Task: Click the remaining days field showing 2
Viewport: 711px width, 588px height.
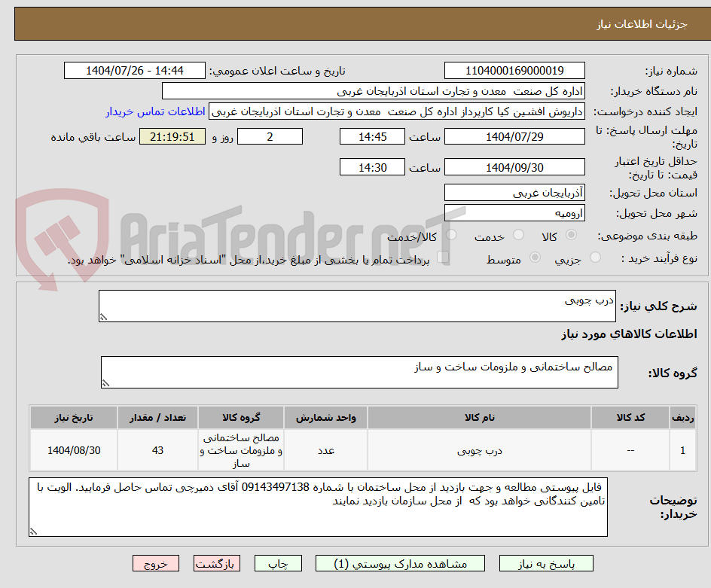Action: pos(270,136)
